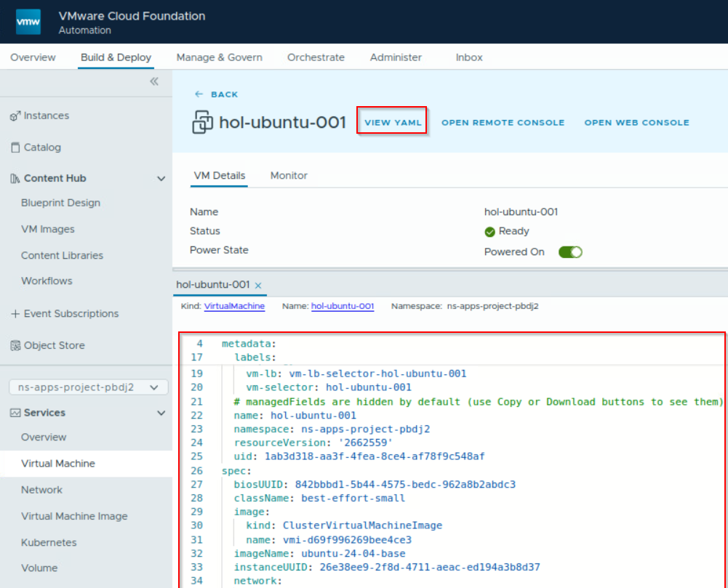Collapse the Content Hub section
Viewport: 728px width, 588px height.
(161, 178)
